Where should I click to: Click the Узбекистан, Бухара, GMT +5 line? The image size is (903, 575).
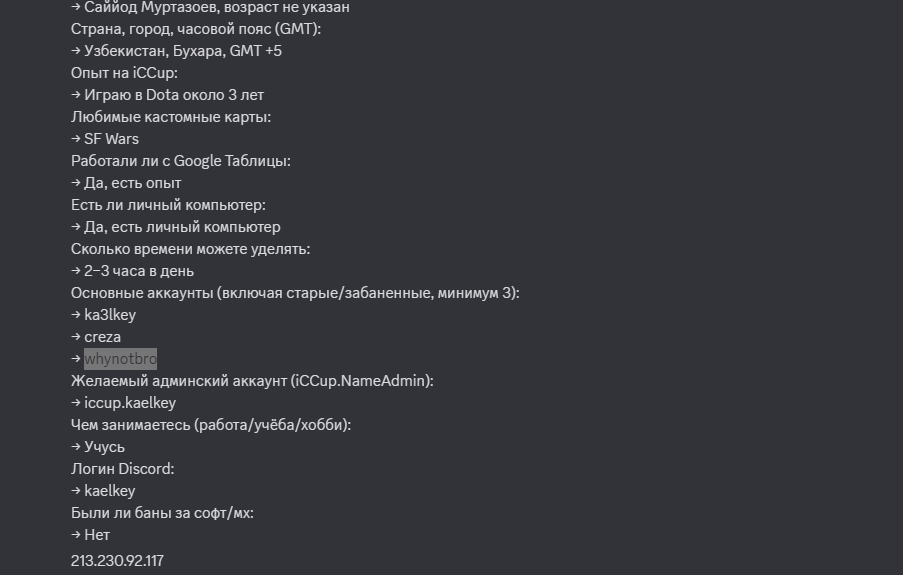point(176,51)
